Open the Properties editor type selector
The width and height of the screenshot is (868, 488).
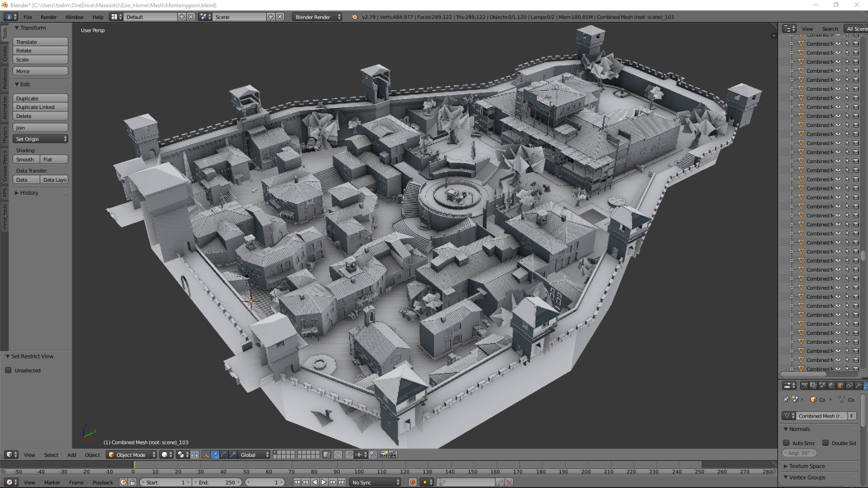(790, 386)
